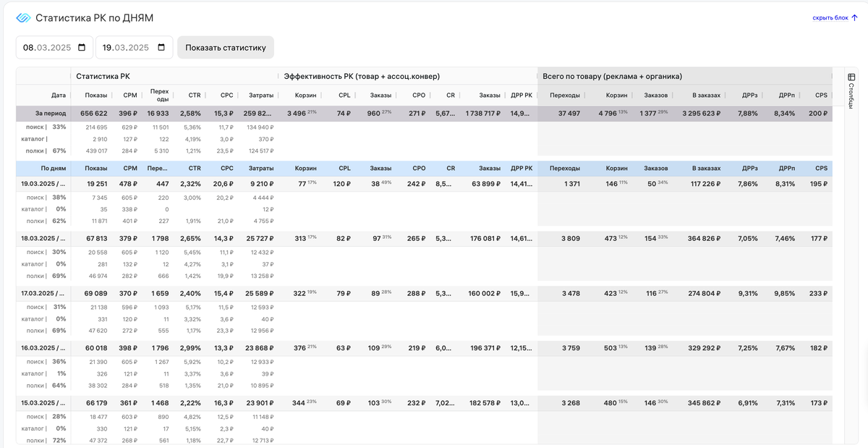The height and width of the screenshot is (448, 868).
Task: Click period полки share 67%
Action: pos(59,151)
